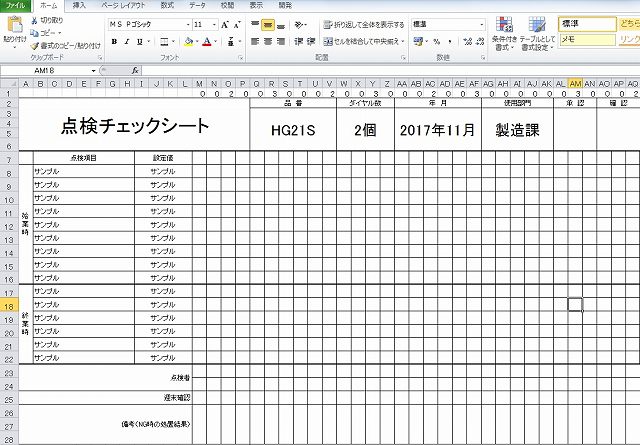Image resolution: width=640 pixels, height=445 pixels.
Task: Open the ファイル (File) tab
Action: click(x=16, y=5)
